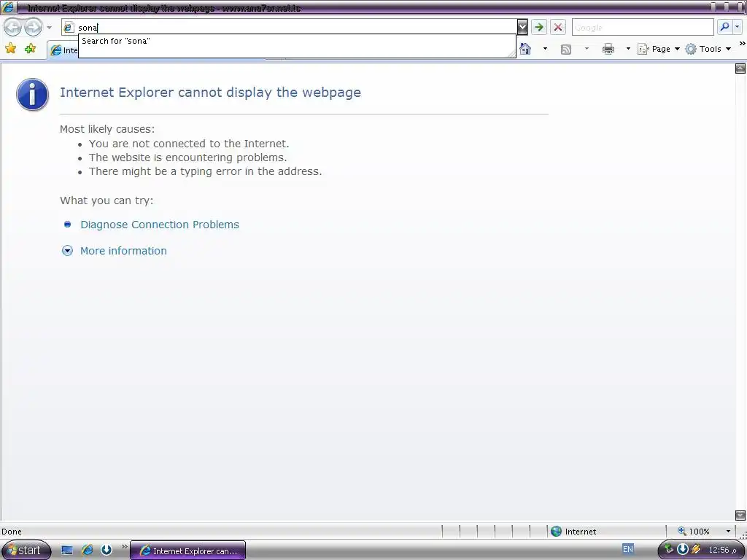Click the blue information icon on error page
This screenshot has width=747, height=560.
pyautogui.click(x=32, y=94)
